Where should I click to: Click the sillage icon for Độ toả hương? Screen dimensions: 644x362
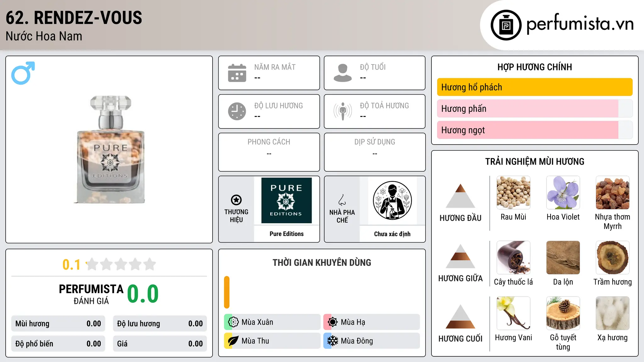click(343, 111)
